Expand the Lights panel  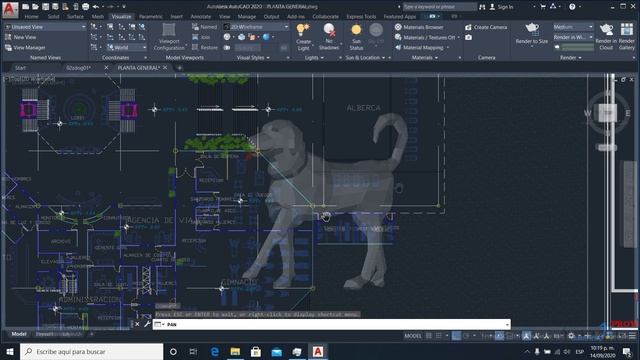(314, 58)
